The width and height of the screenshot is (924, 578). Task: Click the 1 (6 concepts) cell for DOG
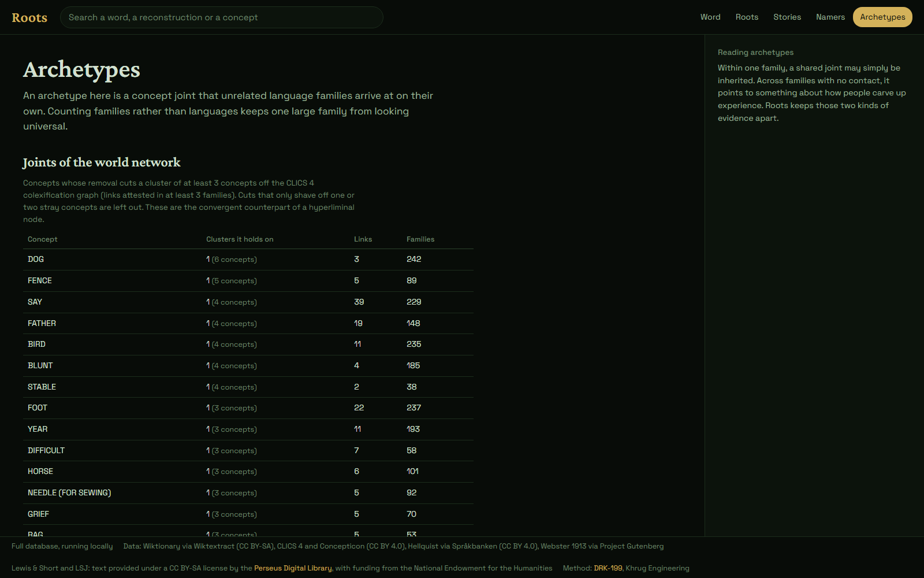pyautogui.click(x=232, y=260)
